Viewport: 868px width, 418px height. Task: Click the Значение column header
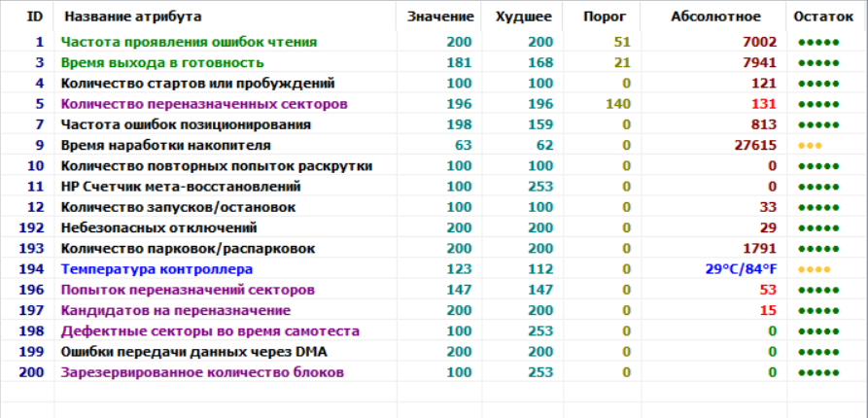pos(440,17)
